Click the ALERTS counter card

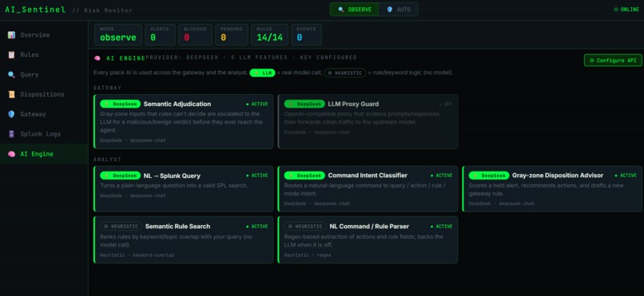160,34
